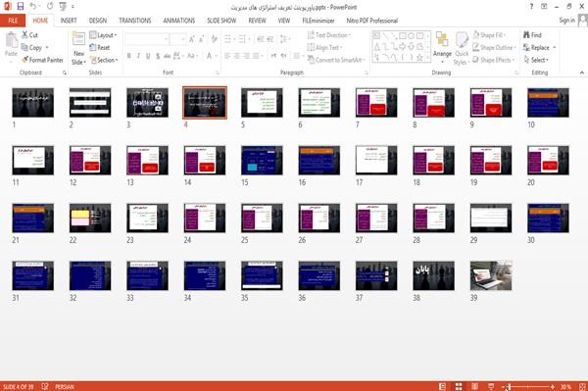
Task: Click the Save icon in quick access toolbar
Action: click(x=21, y=6)
